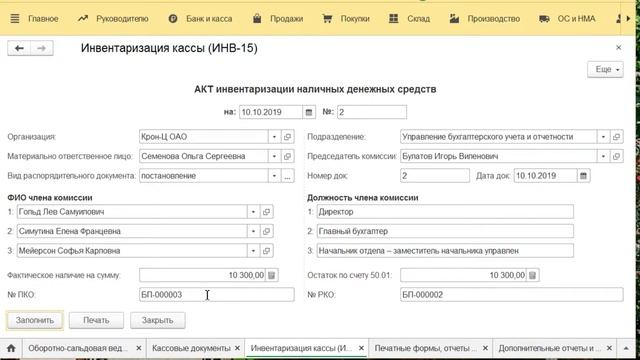Open record icon for Гольд Лев Самуилович
This screenshot has height=360, width=640.
tap(267, 212)
